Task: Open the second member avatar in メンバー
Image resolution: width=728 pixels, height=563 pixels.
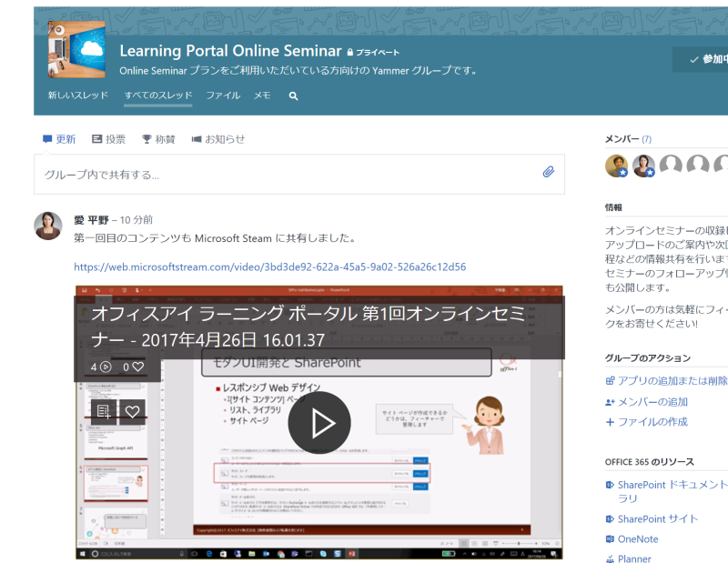Action: (643, 166)
